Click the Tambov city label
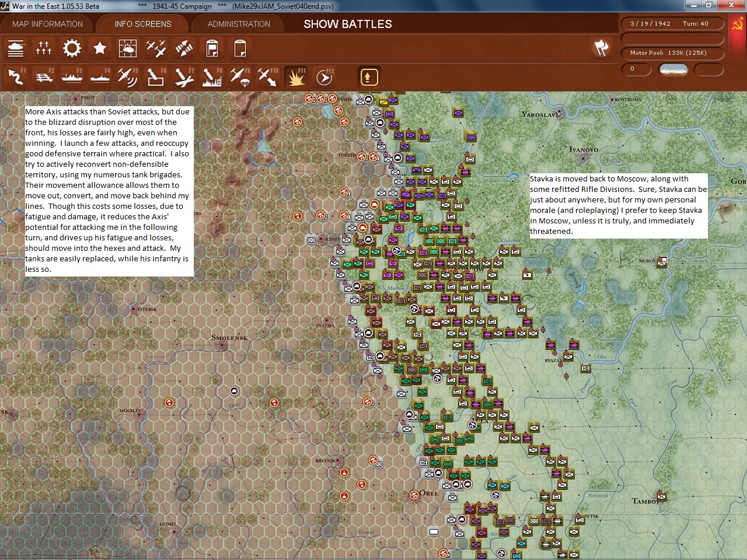747x560 pixels. (x=646, y=501)
